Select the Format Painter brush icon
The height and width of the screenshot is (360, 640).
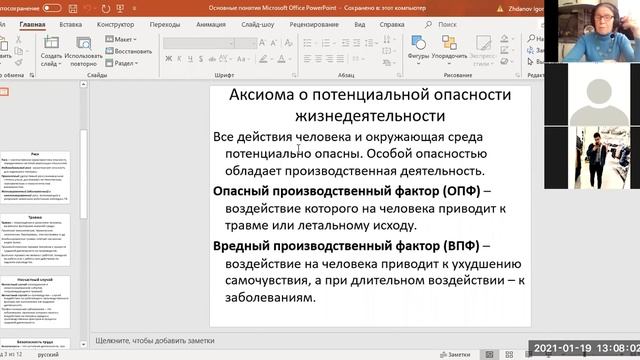[18, 62]
